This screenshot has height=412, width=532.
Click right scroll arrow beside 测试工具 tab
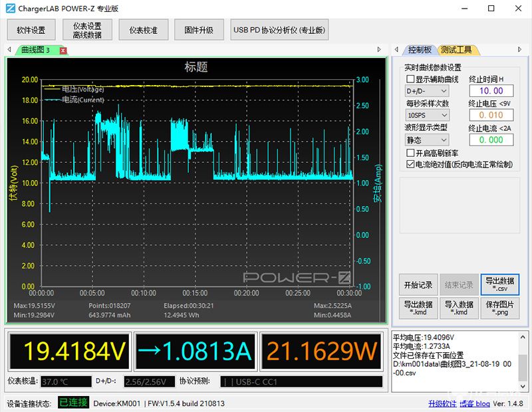point(519,50)
